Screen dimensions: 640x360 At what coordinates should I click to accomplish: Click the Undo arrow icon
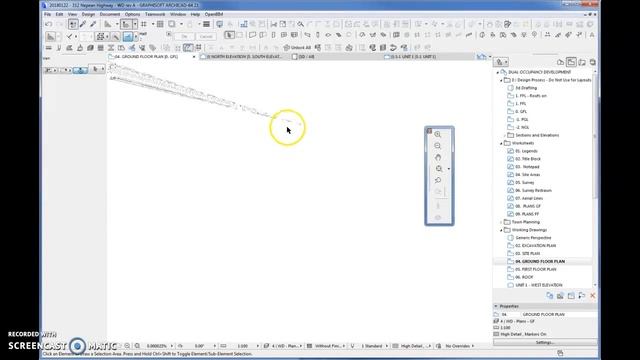point(49,24)
